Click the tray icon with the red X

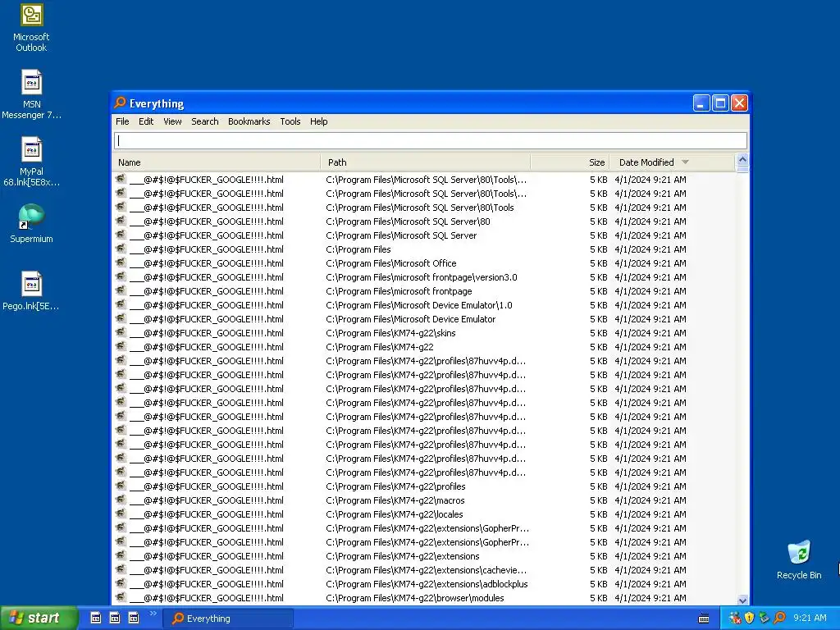coord(735,618)
